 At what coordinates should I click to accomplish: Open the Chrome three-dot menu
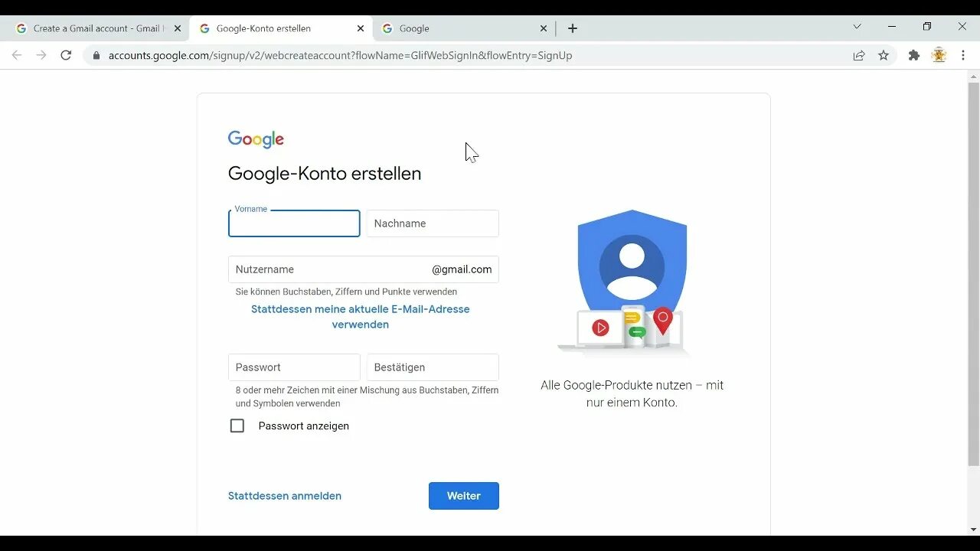(x=963, y=55)
